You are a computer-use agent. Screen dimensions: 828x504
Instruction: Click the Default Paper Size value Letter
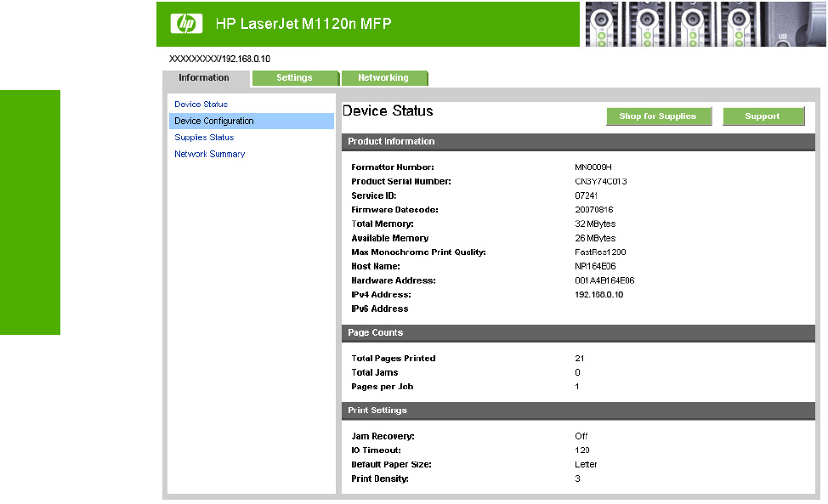click(586, 465)
